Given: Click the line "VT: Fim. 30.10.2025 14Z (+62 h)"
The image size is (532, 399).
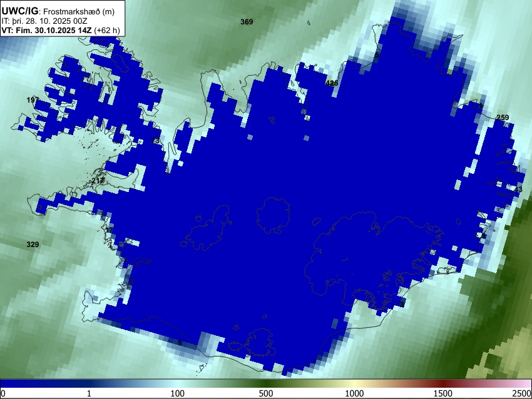Looking at the screenshot, I should click(x=61, y=30).
